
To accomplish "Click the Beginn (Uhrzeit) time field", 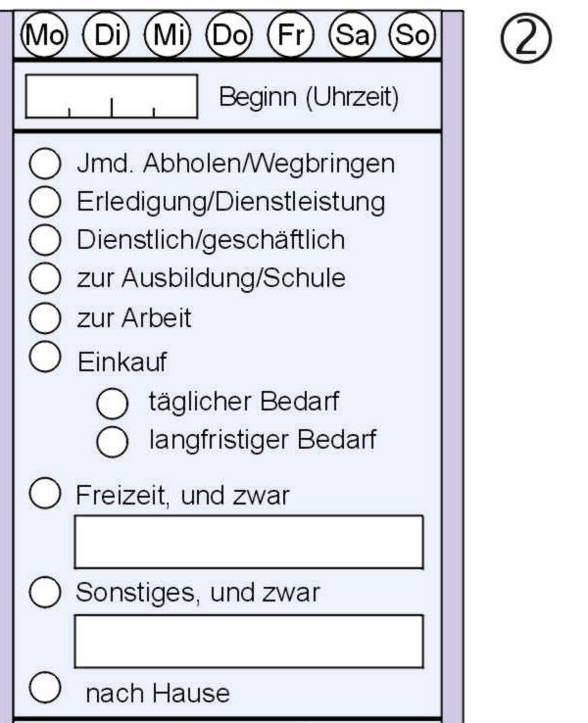I will click(x=112, y=96).
